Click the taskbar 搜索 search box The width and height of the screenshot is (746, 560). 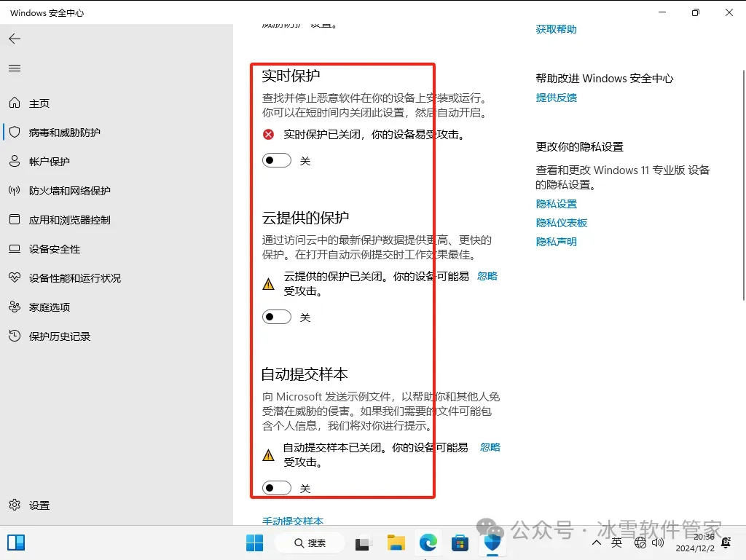[310, 543]
